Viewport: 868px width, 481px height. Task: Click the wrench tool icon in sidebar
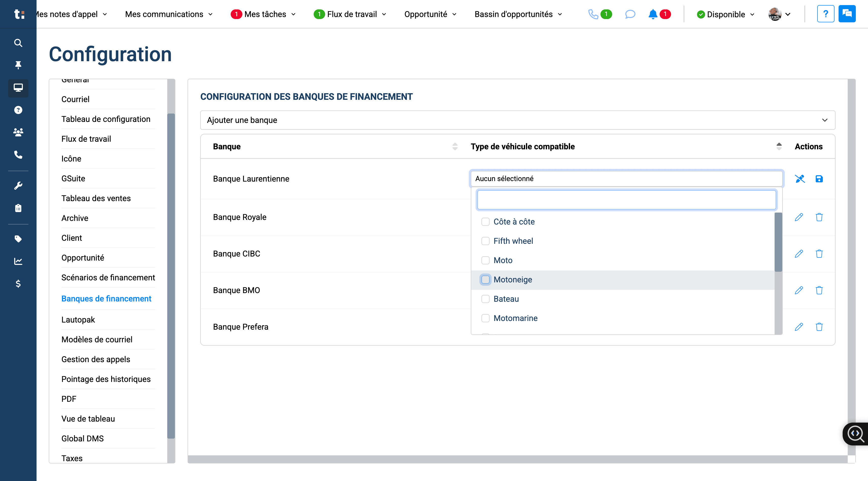pos(18,186)
